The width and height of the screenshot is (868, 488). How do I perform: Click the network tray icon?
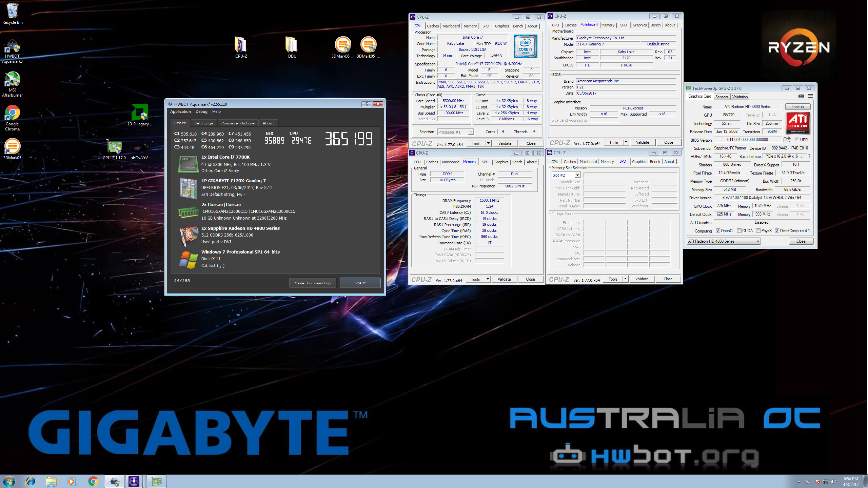pos(825,482)
